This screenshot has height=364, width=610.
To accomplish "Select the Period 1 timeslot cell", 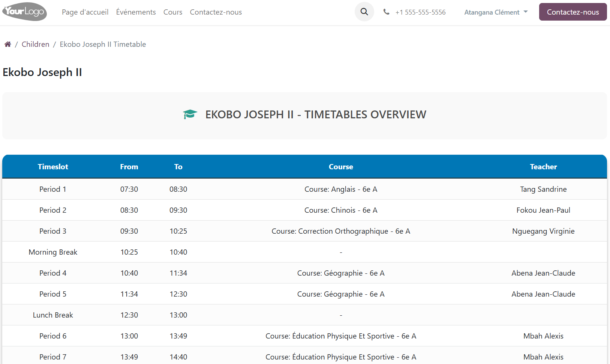I will (x=53, y=189).
